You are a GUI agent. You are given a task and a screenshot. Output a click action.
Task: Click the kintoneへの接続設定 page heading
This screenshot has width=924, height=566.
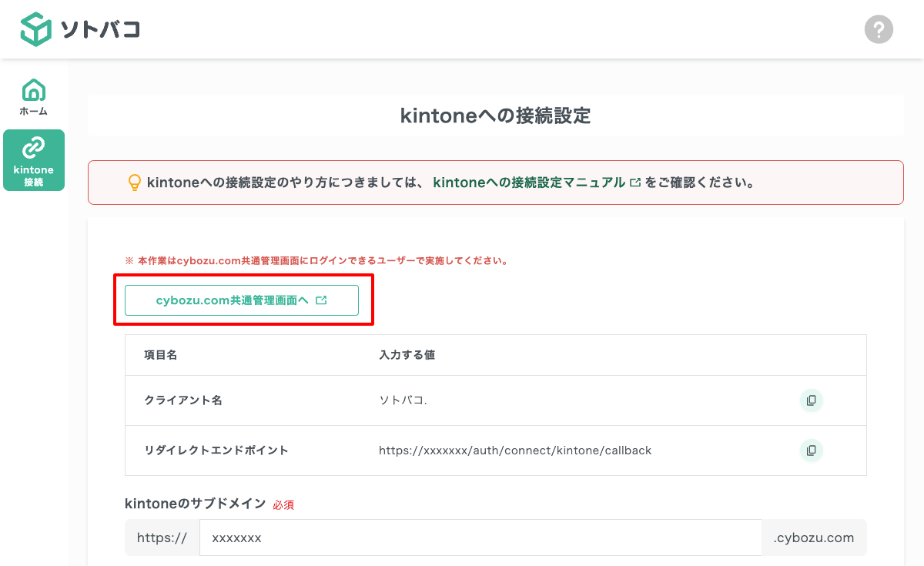[x=495, y=116]
